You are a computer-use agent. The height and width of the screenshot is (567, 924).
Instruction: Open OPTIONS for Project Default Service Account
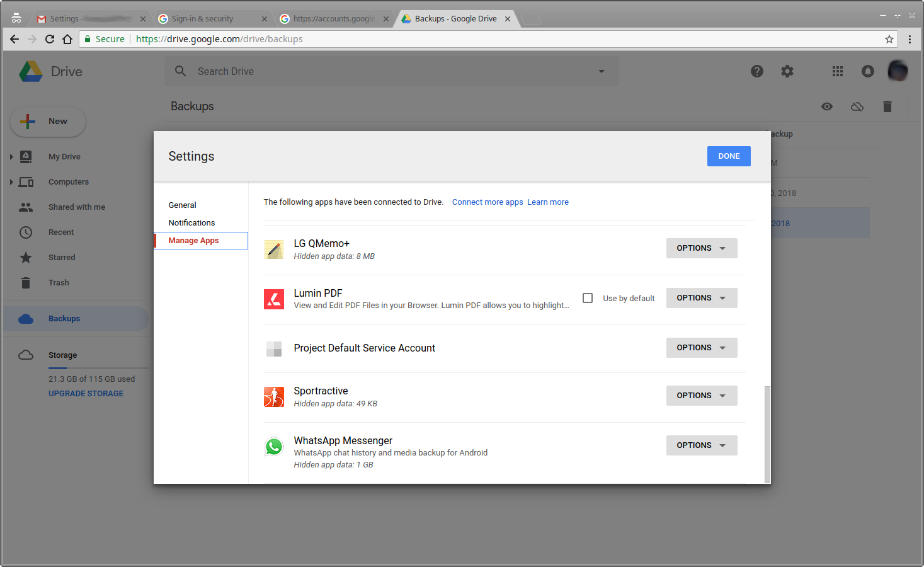(x=702, y=348)
